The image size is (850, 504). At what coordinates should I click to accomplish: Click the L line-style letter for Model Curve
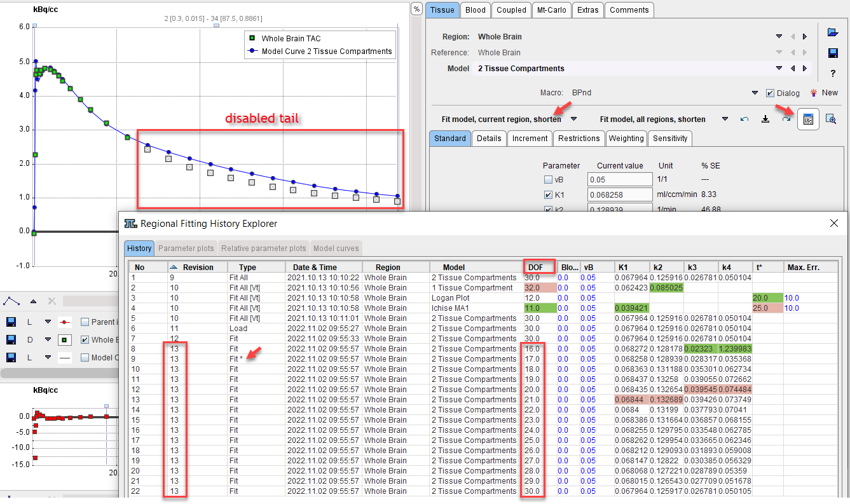coord(29,358)
